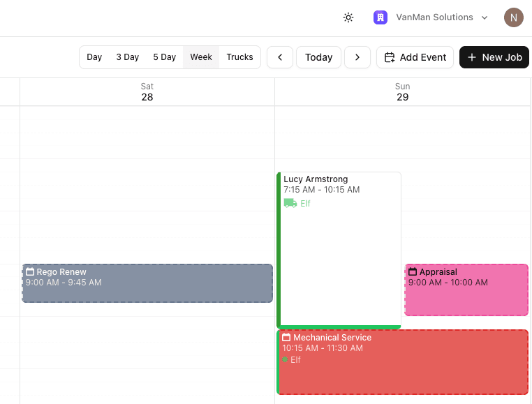Click the 9:00 AM - 10:00 AM time text
Image resolution: width=532 pixels, height=404 pixels.
point(448,283)
